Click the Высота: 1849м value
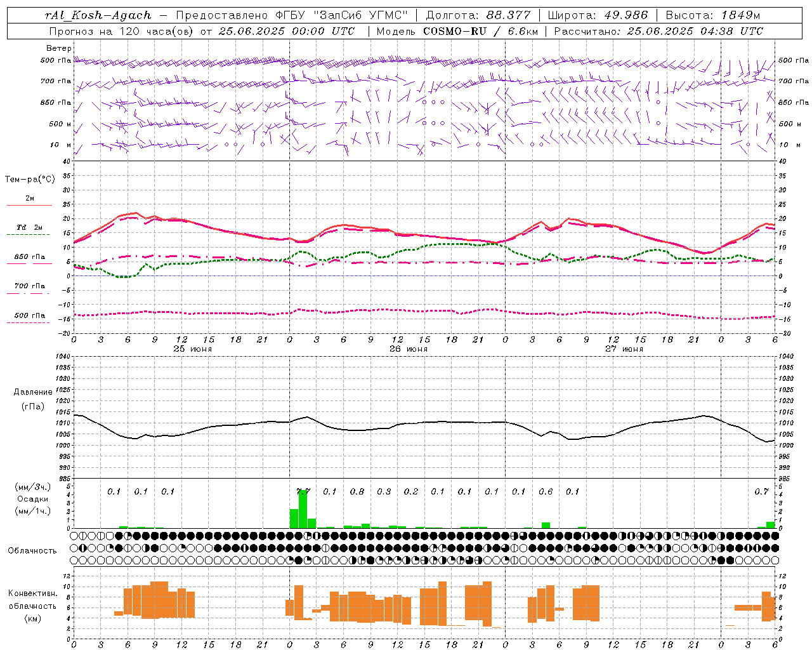This screenshot has width=812, height=650. coord(712,15)
